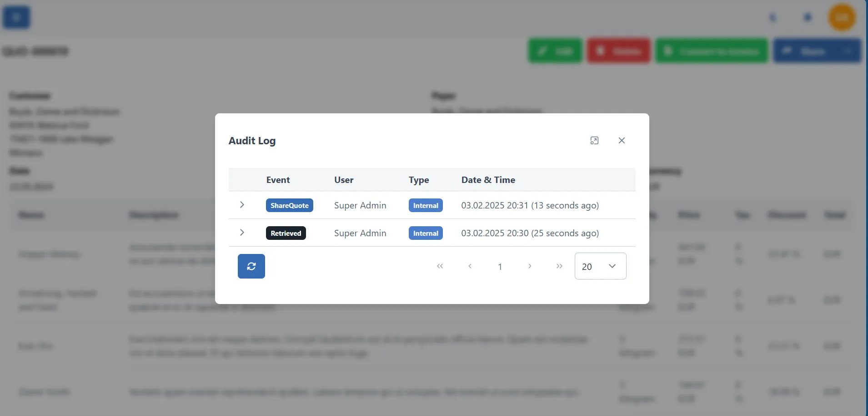This screenshot has height=416, width=868.
Task: Click the wide green convert action button
Action: coord(711,51)
